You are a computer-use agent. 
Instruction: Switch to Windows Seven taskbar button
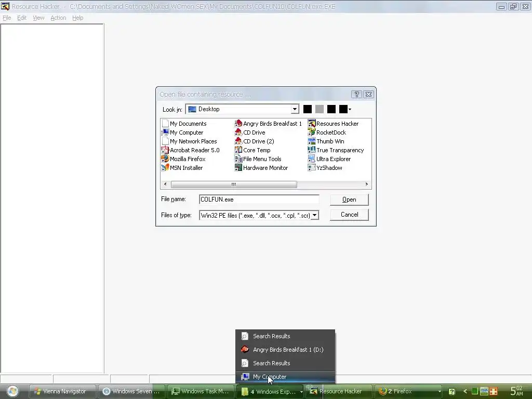click(x=131, y=392)
